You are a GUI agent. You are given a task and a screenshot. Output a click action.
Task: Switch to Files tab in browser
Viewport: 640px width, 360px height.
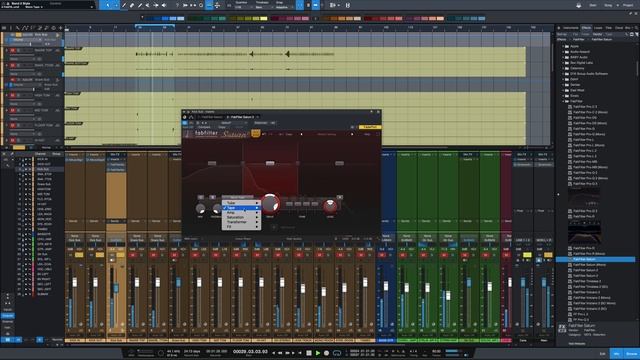pyautogui.click(x=609, y=28)
